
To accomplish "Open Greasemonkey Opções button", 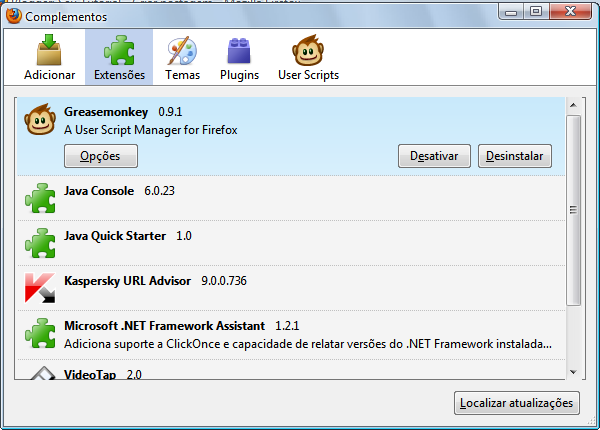I will [x=101, y=156].
